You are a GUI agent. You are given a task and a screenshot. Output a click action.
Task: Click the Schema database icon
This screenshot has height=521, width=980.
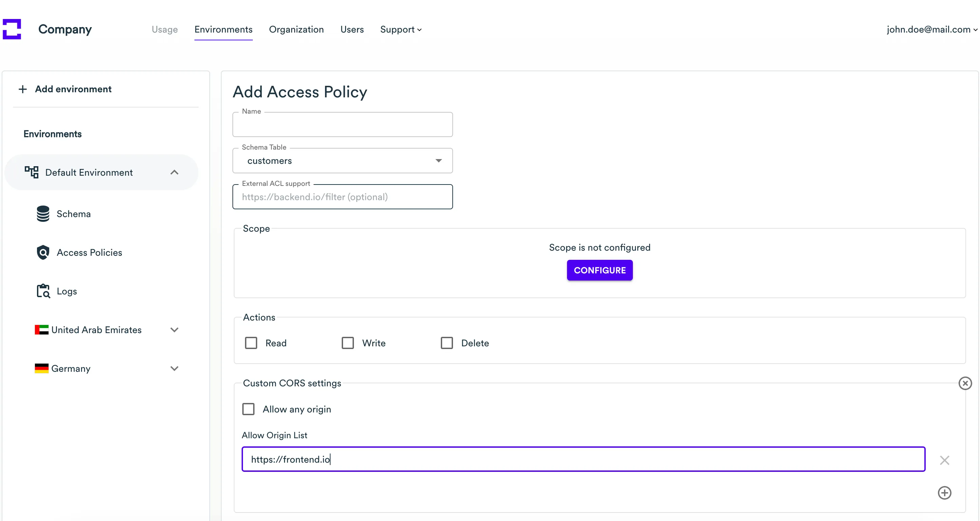43,214
